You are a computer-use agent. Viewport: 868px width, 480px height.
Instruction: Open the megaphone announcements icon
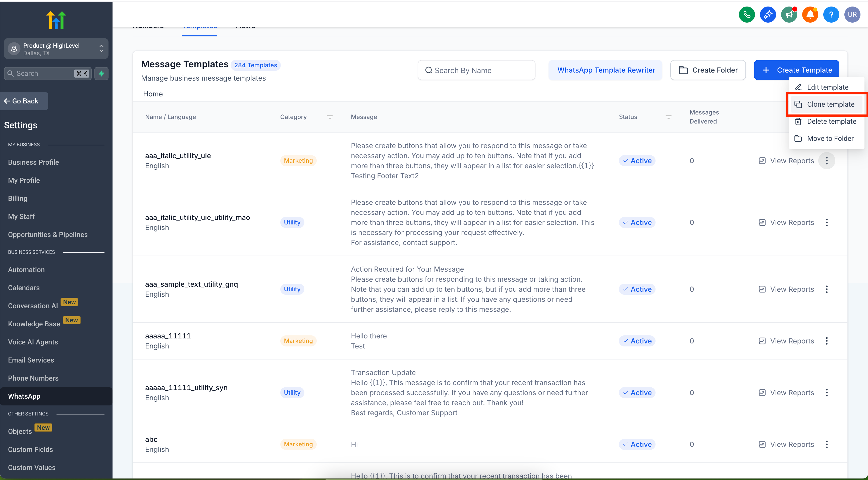pos(789,15)
